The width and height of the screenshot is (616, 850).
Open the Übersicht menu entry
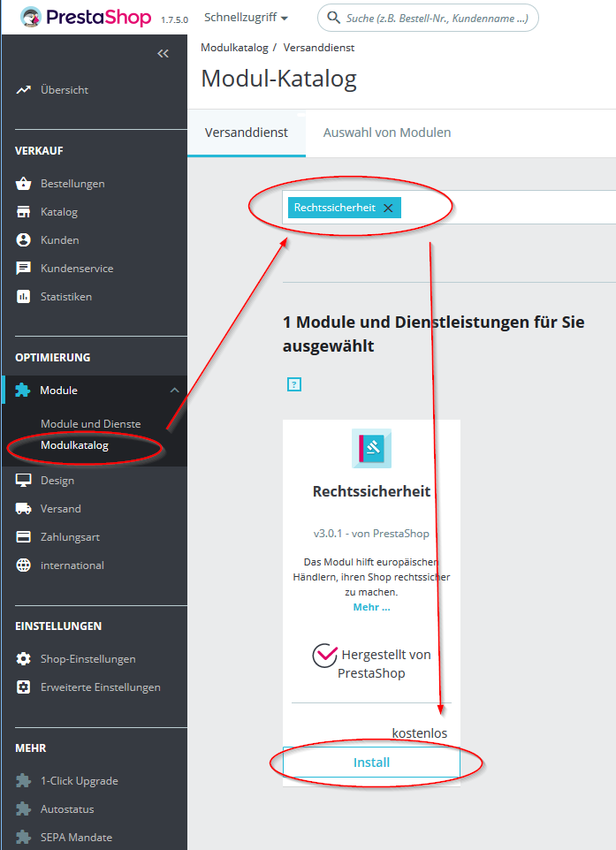point(65,90)
